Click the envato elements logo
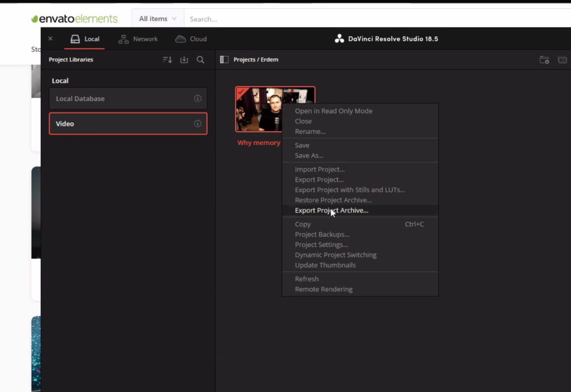Screen dimensions: 571x392 click(x=74, y=18)
